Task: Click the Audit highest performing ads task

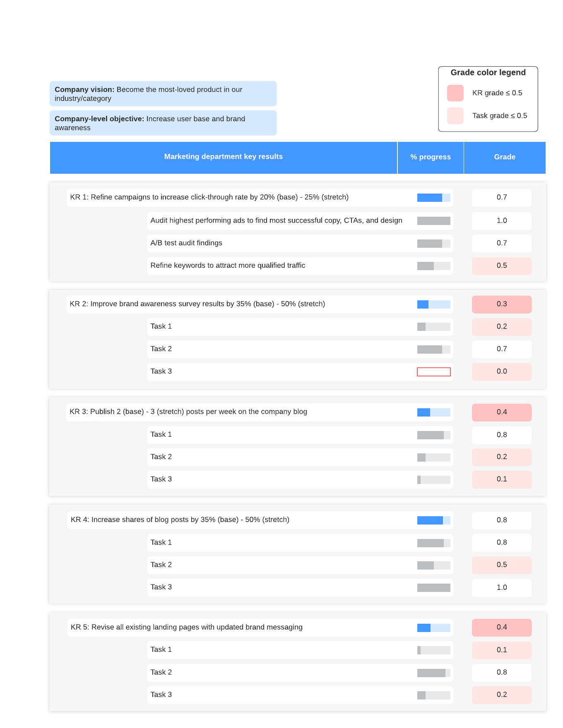Action: click(276, 221)
